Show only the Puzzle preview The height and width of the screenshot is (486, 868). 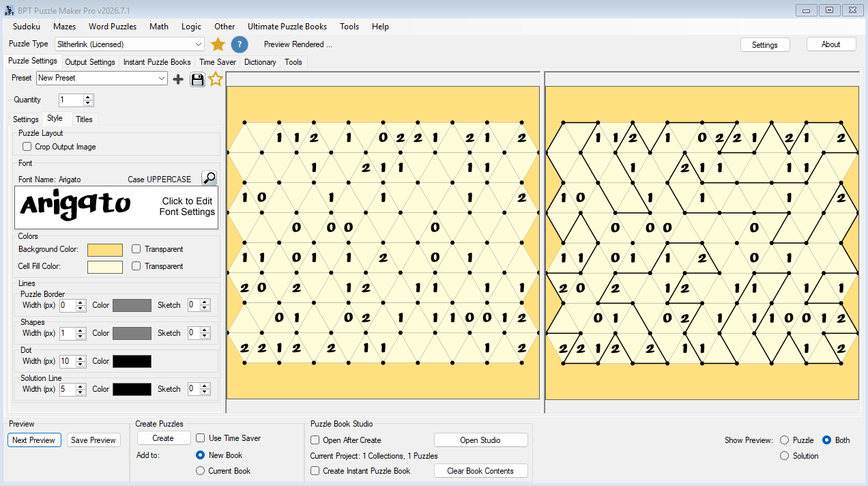784,440
